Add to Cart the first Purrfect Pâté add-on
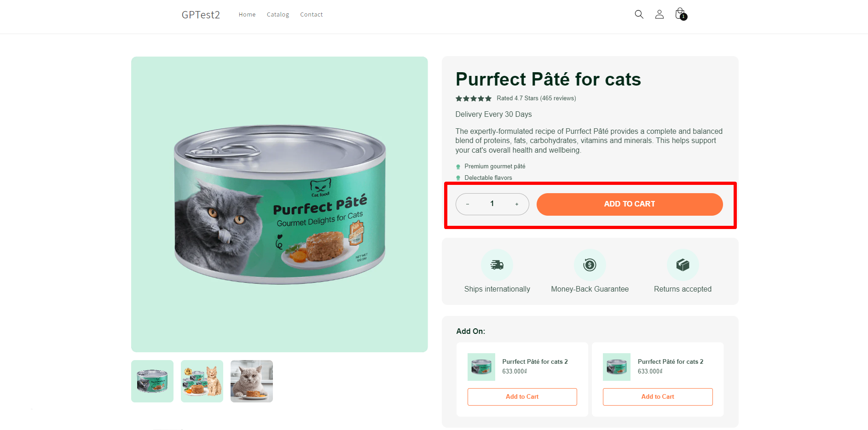Image resolution: width=868 pixels, height=430 pixels. [x=522, y=396]
